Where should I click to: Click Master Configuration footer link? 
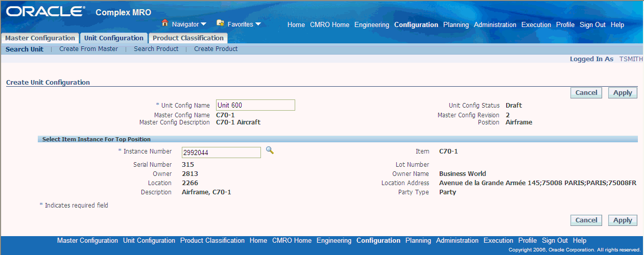(87, 240)
